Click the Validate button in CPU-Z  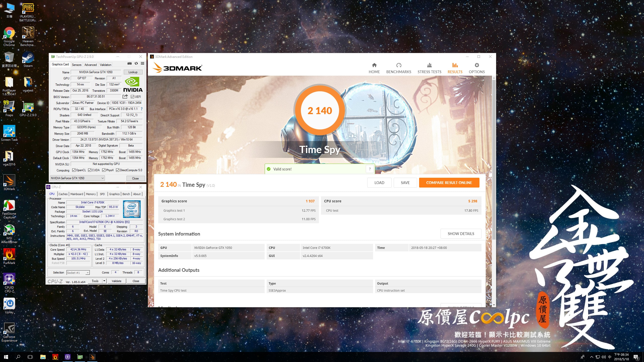click(x=116, y=281)
